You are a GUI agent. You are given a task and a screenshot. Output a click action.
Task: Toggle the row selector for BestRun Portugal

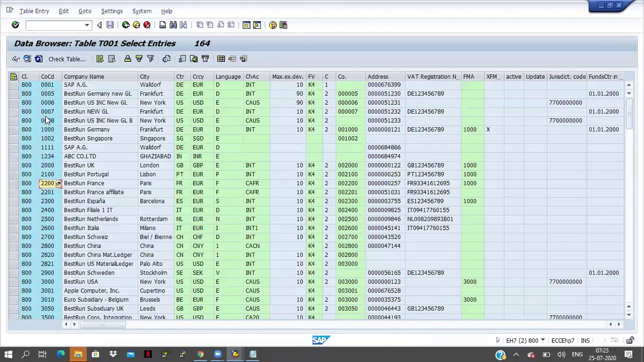tap(14, 174)
